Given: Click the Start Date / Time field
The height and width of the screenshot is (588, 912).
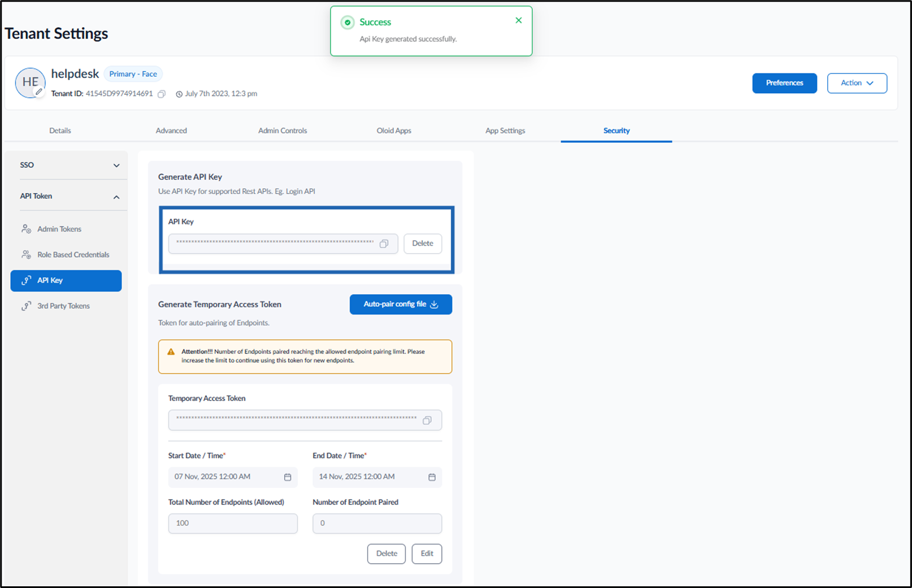Looking at the screenshot, I should click(233, 477).
